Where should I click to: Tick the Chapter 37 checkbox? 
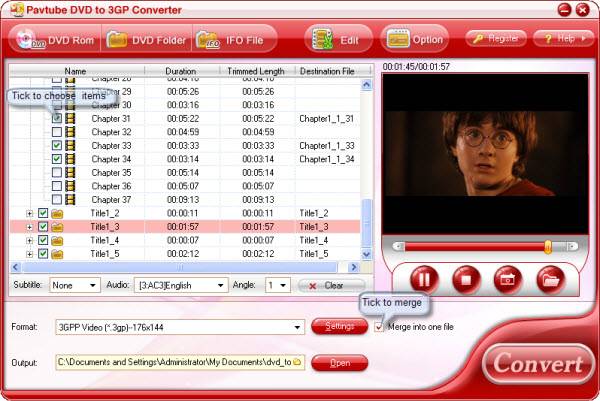pos(57,199)
